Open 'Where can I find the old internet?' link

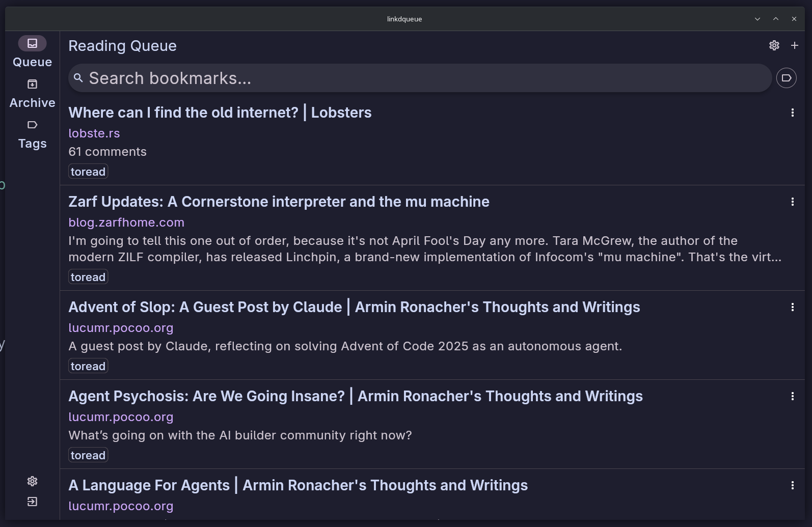click(220, 113)
